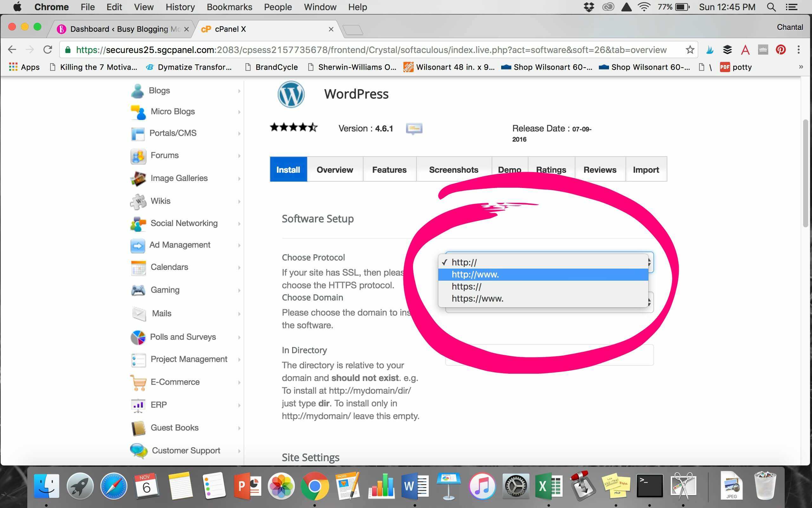
Task: Click the Polls and Surveys pie icon
Action: click(138, 337)
